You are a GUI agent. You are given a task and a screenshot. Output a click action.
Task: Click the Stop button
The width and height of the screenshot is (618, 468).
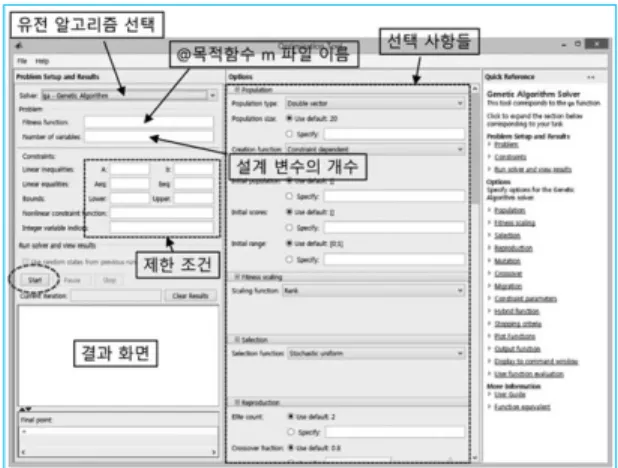coord(109,280)
